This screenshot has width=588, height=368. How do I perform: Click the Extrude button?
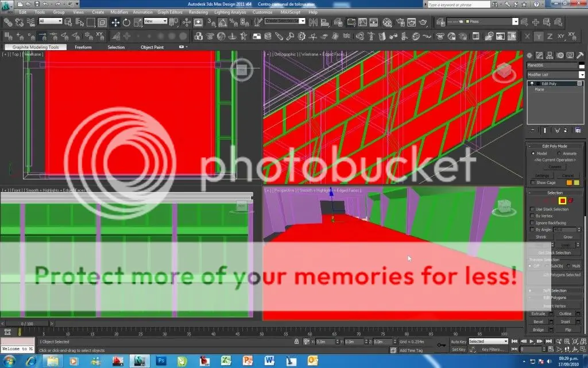[x=538, y=313]
